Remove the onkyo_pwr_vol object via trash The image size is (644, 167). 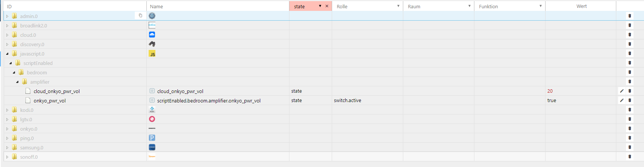click(x=630, y=100)
